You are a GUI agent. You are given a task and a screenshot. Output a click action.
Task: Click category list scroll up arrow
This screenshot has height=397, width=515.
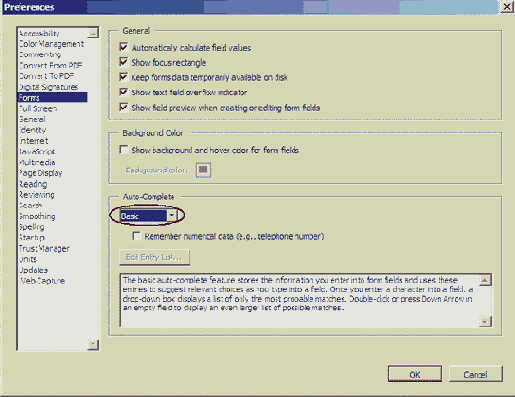[93, 33]
